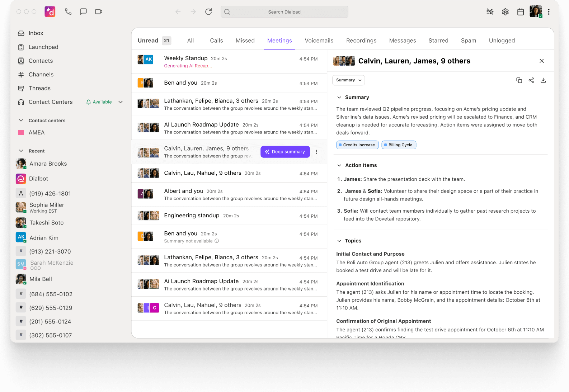Open Mila Bell conversation

[34, 279]
